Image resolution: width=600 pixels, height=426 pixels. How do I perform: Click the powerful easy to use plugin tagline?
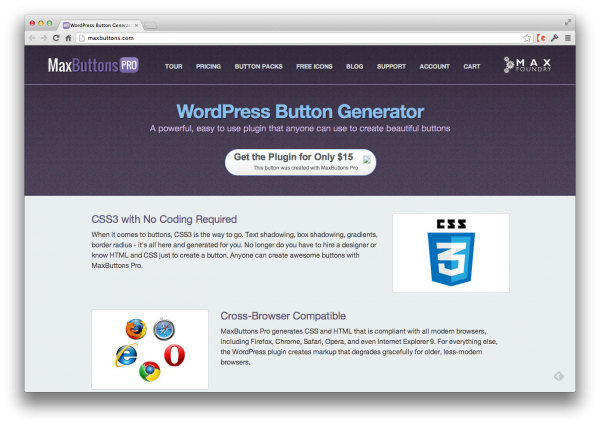point(300,129)
